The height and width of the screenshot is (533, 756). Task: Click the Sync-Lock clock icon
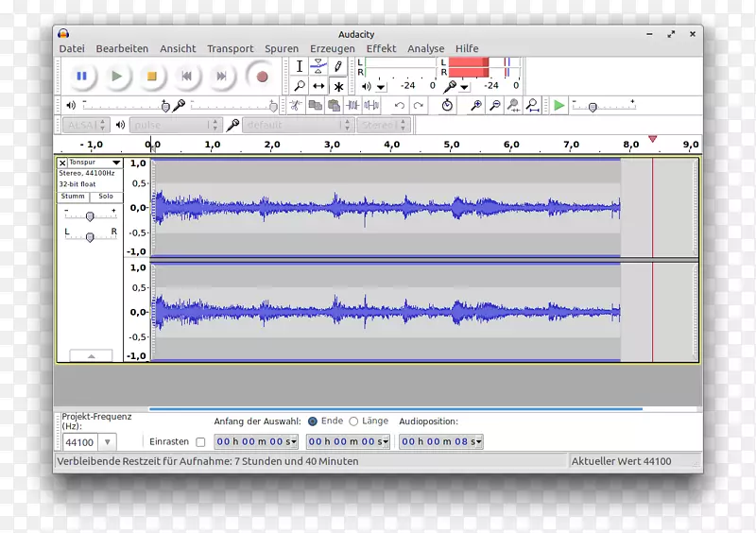[x=447, y=105]
